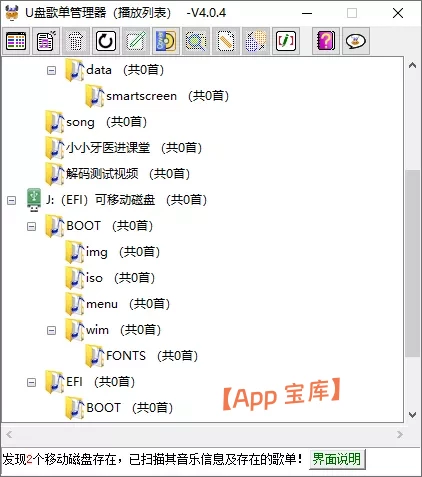Click the racket and ball toolbar icon
422x477 pixels.
click(x=256, y=41)
